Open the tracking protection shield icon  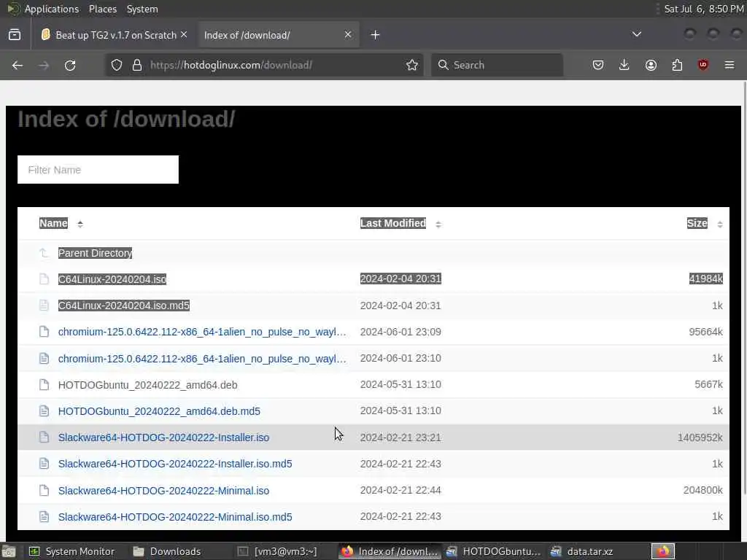click(x=117, y=65)
